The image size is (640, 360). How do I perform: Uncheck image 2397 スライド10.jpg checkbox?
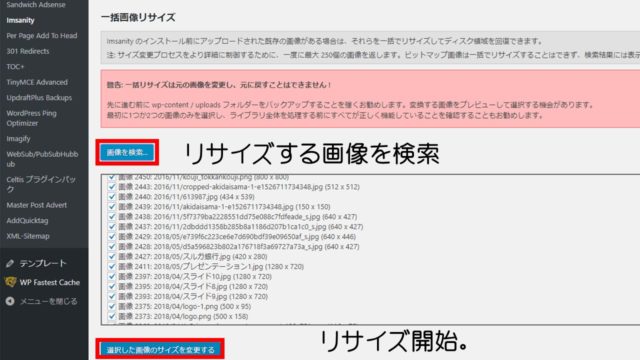pyautogui.click(x=111, y=276)
